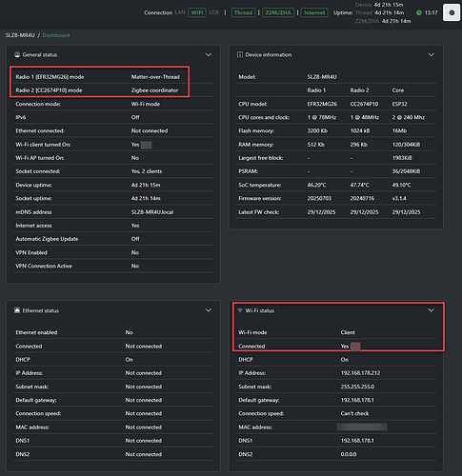Viewport: 462px width, 476px height.
Task: Click the WIFI connection badge
Action: click(x=197, y=12)
